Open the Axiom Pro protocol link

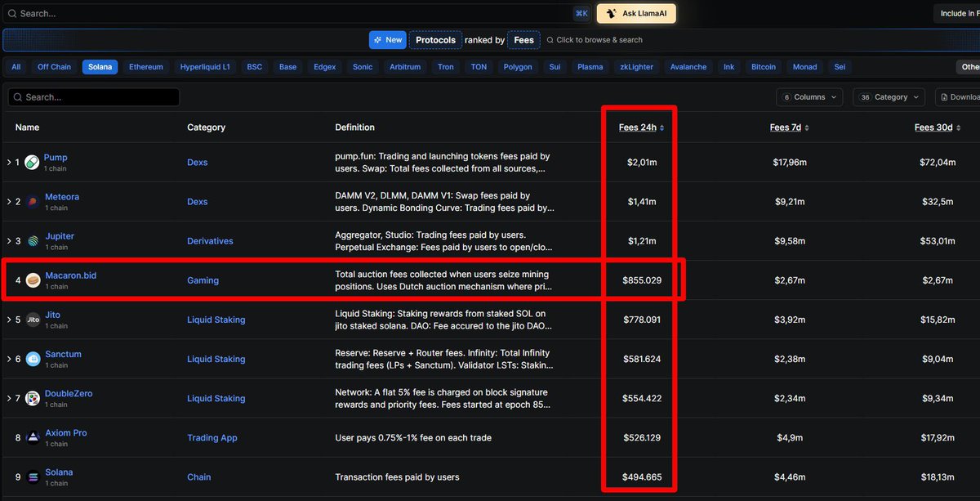coord(65,433)
